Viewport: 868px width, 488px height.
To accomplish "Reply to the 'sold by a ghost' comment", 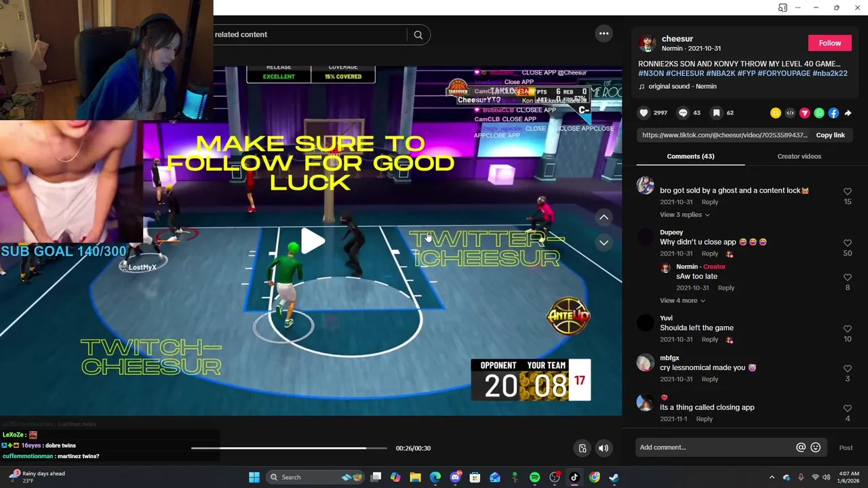I will point(710,202).
